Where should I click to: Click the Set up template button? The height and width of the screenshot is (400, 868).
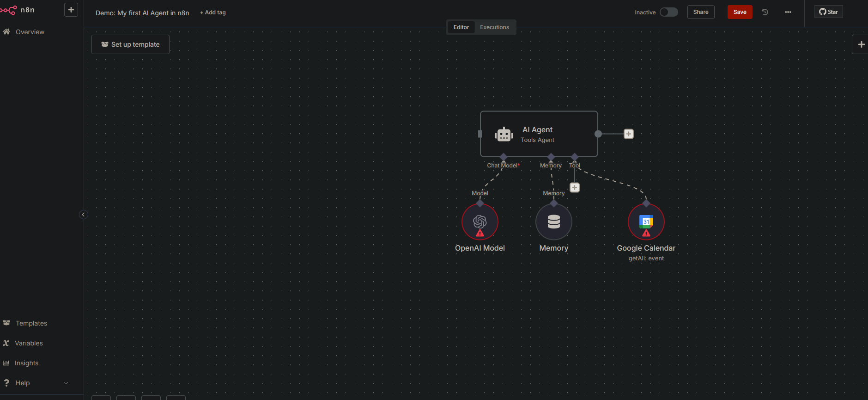(130, 44)
